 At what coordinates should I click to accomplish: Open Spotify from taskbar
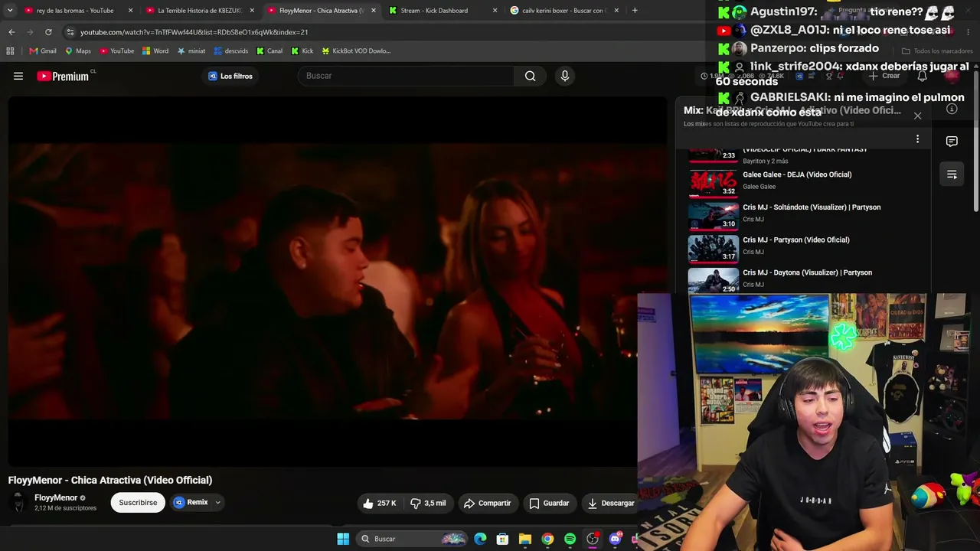point(570,539)
